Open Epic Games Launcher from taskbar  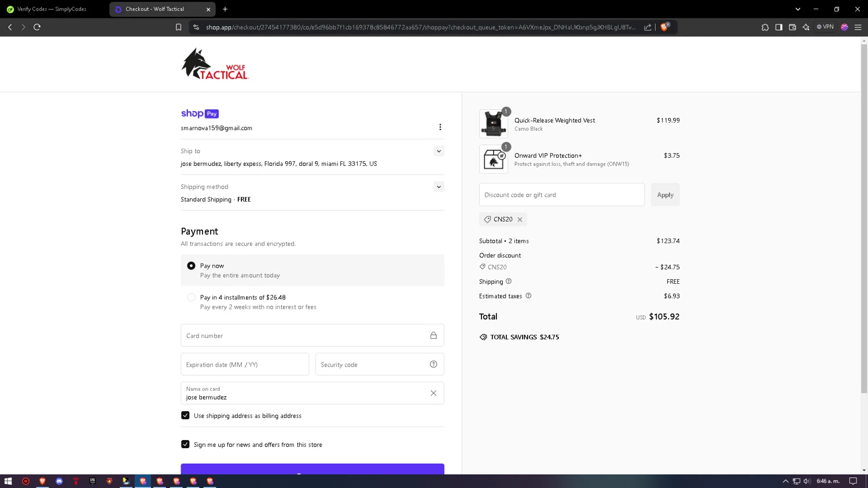click(x=93, y=481)
